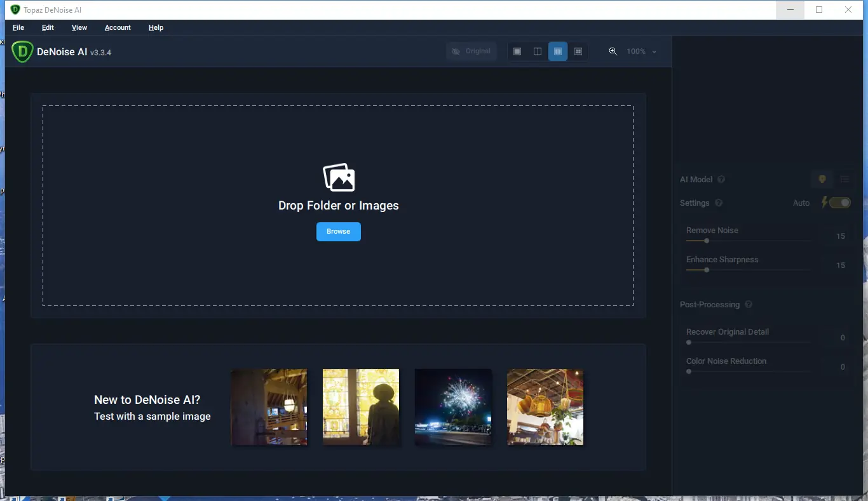
Task: Click the Drop Folder or Images text
Action: point(339,206)
